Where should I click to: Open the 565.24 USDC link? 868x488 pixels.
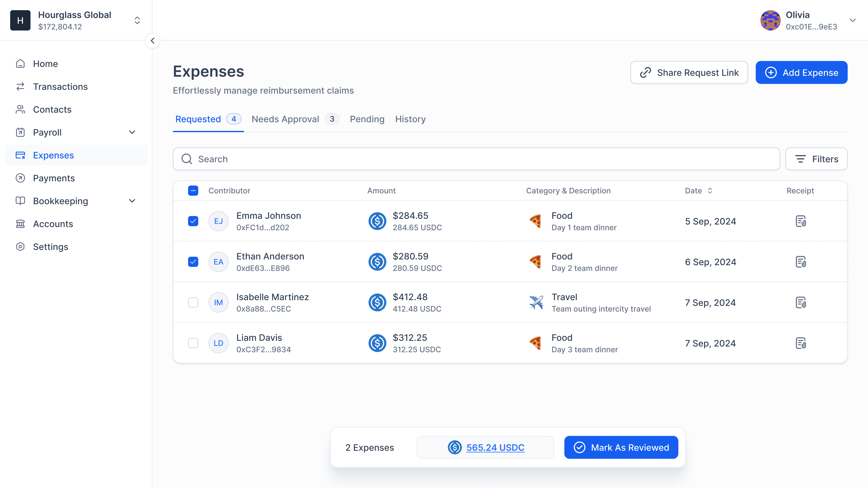click(x=495, y=447)
